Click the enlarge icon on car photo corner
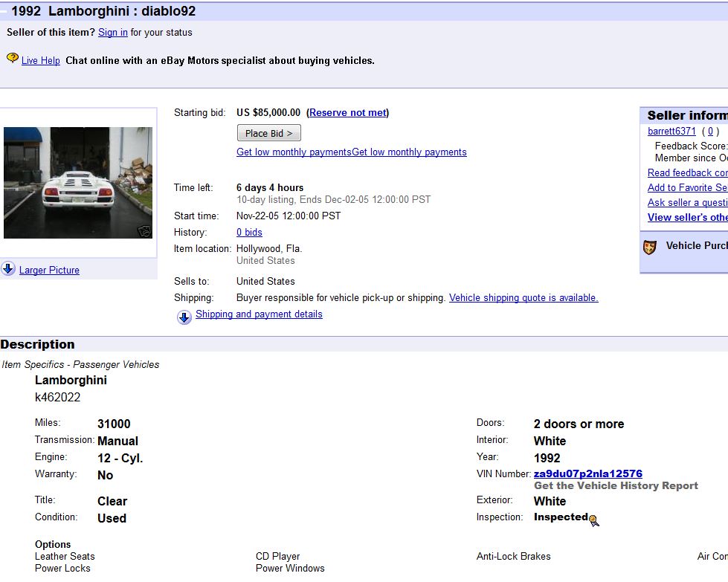Viewport: 728px width, 582px height. [x=144, y=231]
